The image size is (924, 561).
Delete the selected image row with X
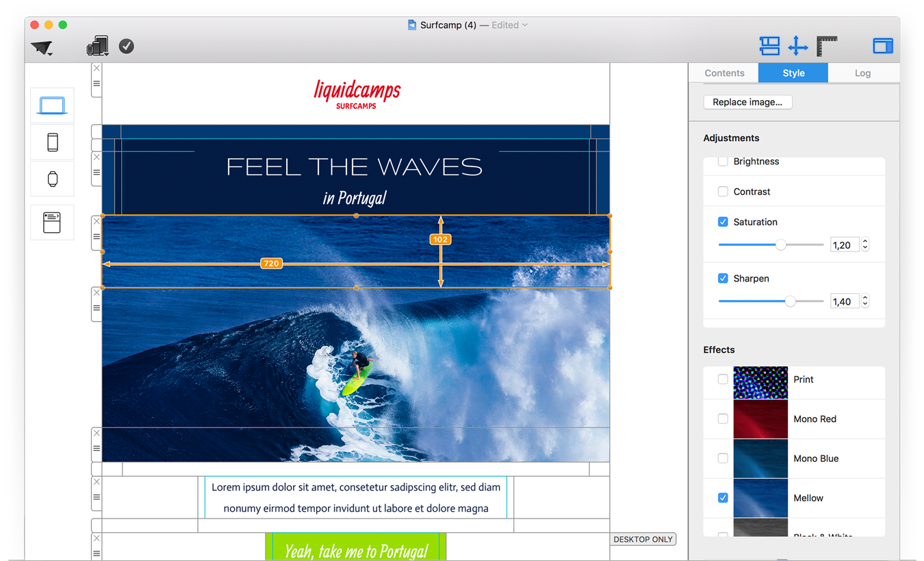click(97, 221)
